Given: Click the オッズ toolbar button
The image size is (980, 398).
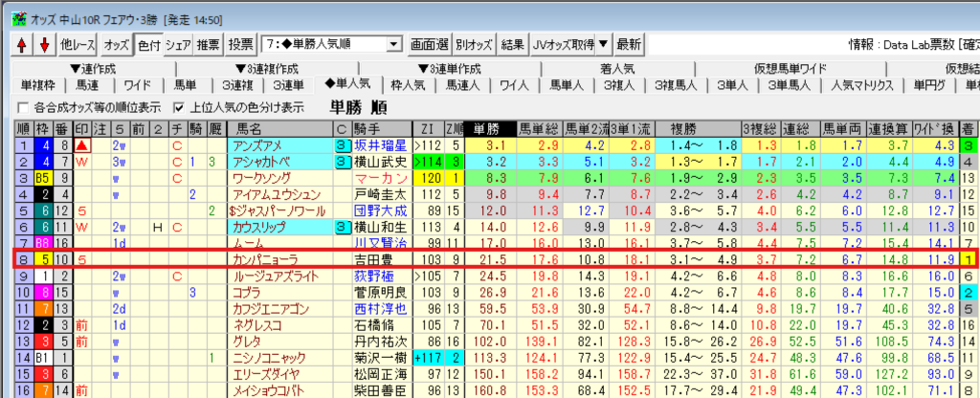Looking at the screenshot, I should coord(117,44).
